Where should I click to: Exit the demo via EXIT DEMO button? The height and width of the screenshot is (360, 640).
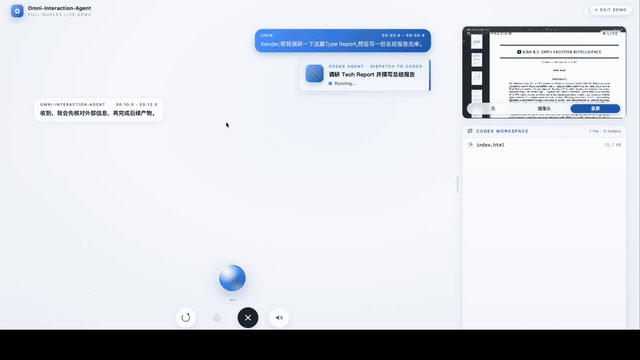[610, 10]
